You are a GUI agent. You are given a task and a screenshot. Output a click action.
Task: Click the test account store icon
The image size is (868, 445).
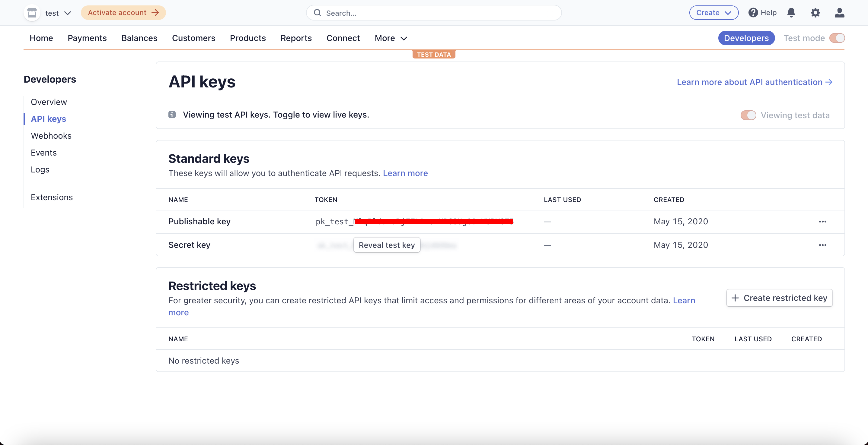(32, 13)
